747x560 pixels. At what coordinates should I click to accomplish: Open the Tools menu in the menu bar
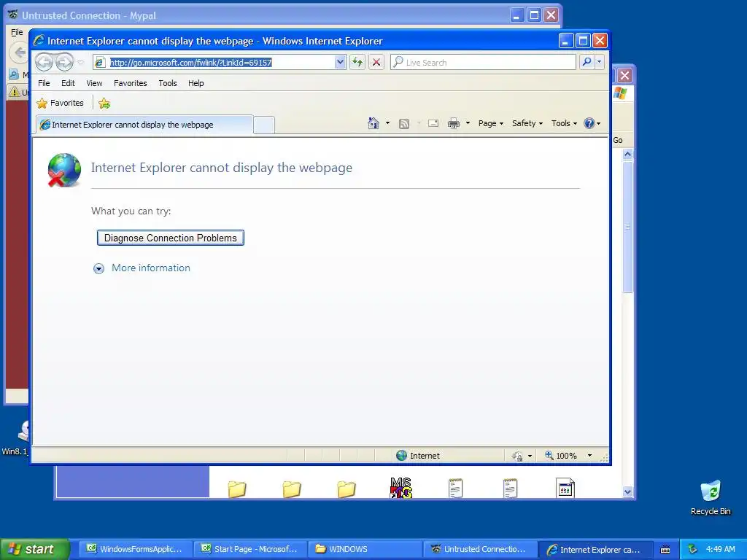[x=168, y=83]
